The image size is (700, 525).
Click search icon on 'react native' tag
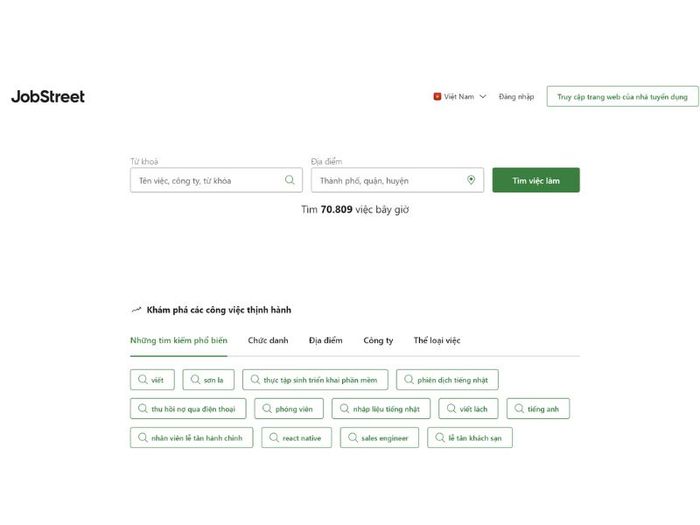click(274, 438)
